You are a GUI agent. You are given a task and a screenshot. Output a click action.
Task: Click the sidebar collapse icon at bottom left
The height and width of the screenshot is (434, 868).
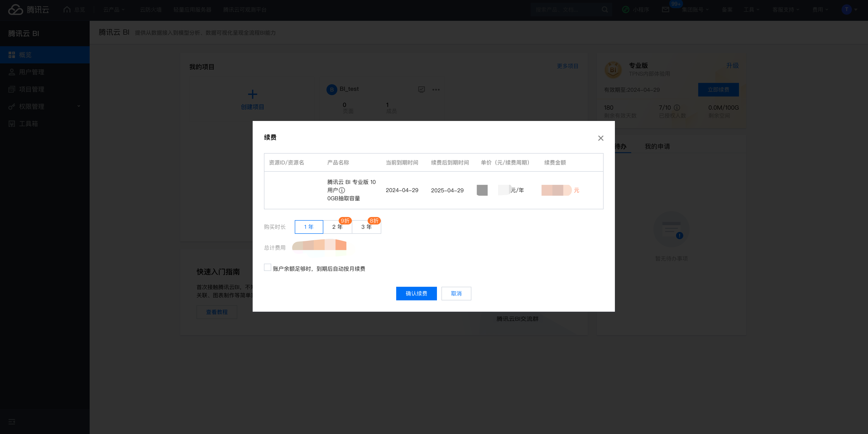click(12, 422)
